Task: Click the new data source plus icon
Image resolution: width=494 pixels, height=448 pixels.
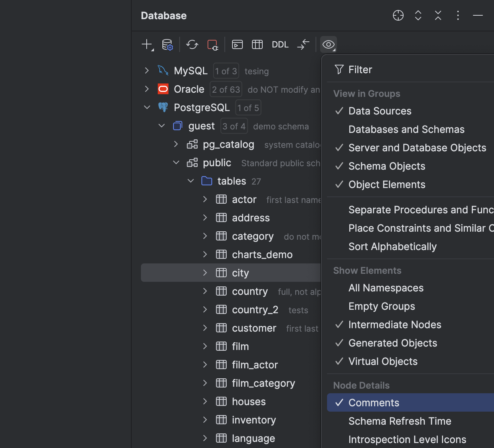Action: click(x=146, y=44)
